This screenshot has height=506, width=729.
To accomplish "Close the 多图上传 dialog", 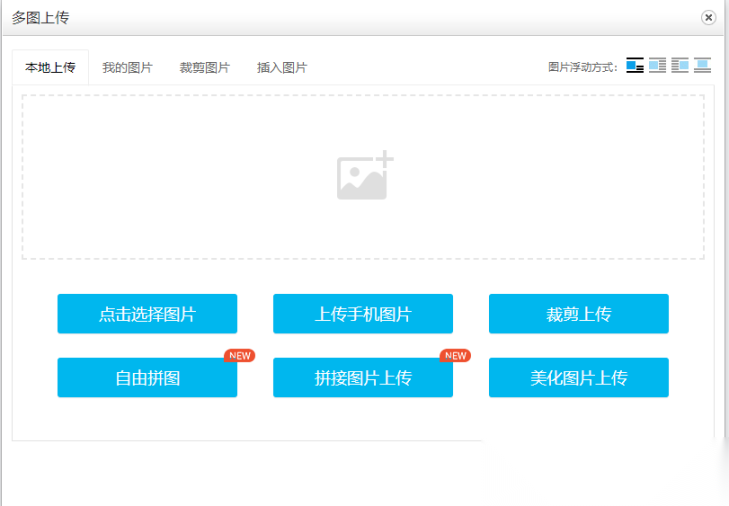I will click(x=708, y=18).
